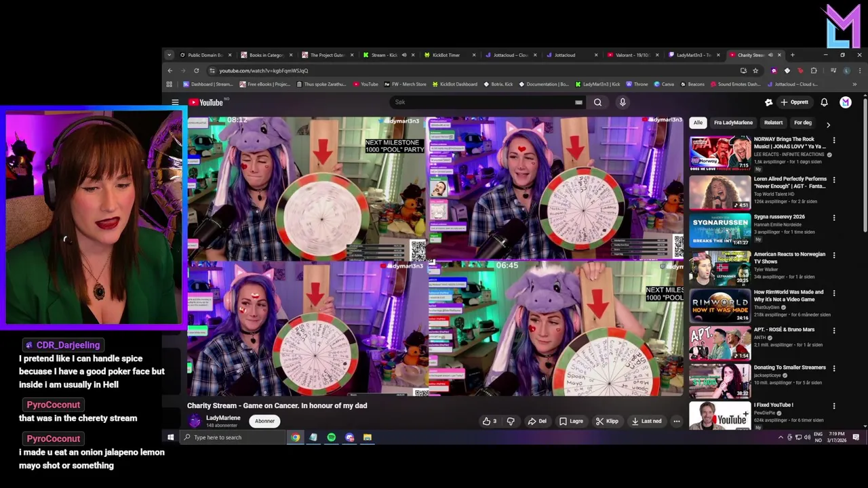
Task: Bookmark page with the star icon
Action: [757, 70]
